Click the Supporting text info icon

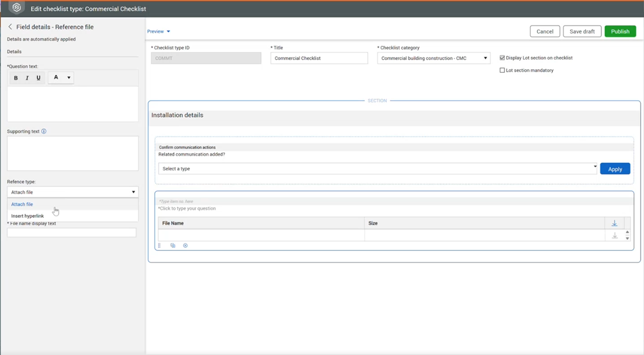click(44, 131)
